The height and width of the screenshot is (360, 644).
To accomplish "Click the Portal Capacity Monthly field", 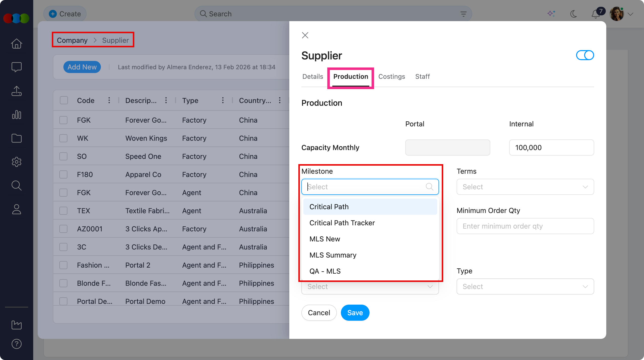I will click(448, 148).
